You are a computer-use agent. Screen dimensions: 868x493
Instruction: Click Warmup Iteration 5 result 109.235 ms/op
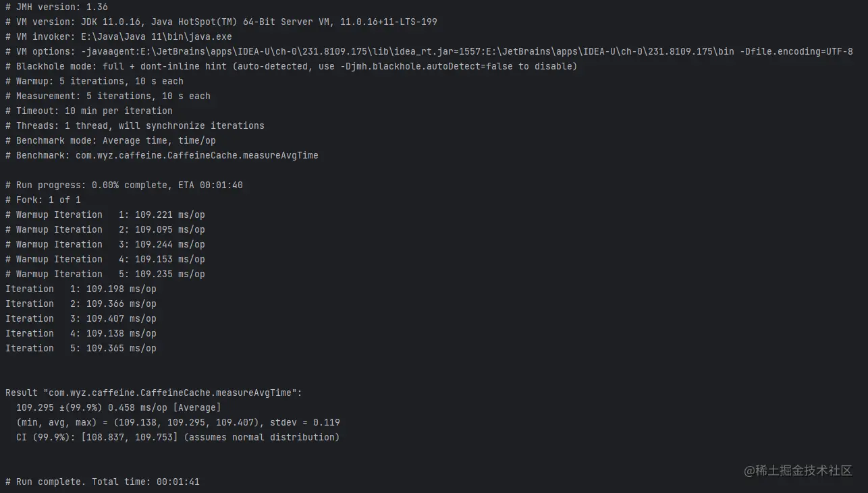(x=169, y=274)
